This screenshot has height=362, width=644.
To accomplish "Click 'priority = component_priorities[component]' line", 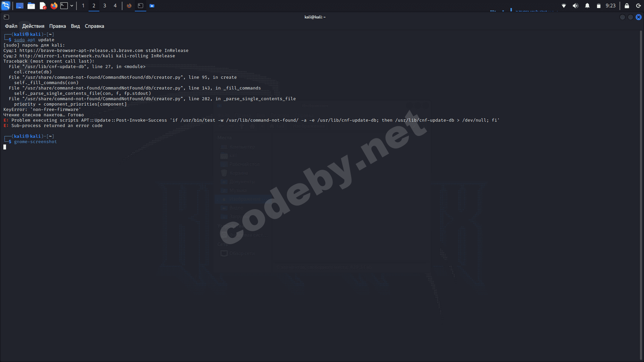I will point(70,104).
